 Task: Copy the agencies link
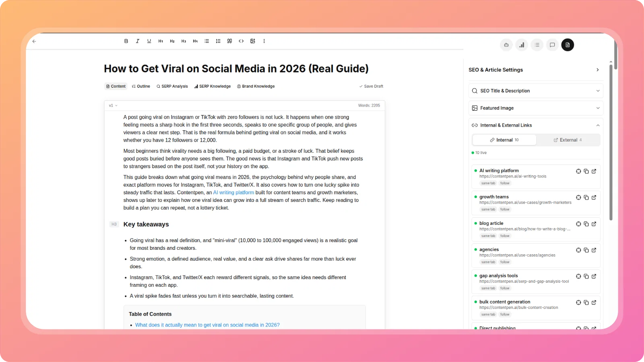pyautogui.click(x=586, y=250)
